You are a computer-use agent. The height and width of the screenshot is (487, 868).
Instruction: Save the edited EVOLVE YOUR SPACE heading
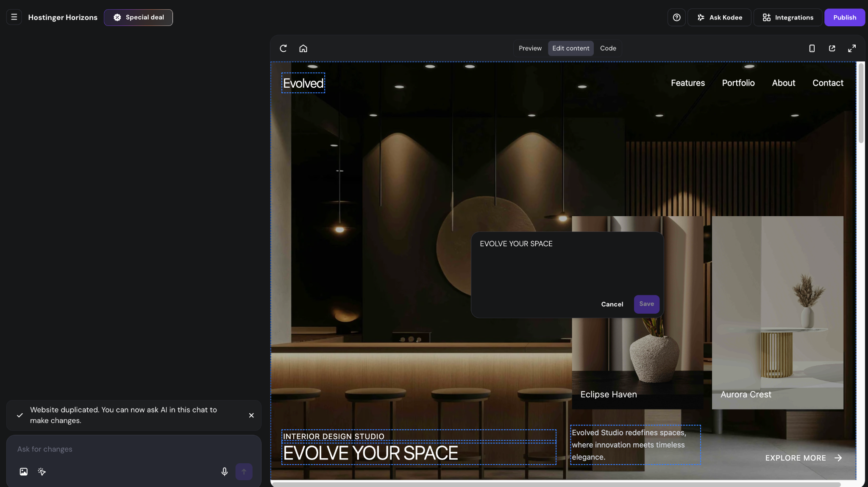tap(646, 304)
